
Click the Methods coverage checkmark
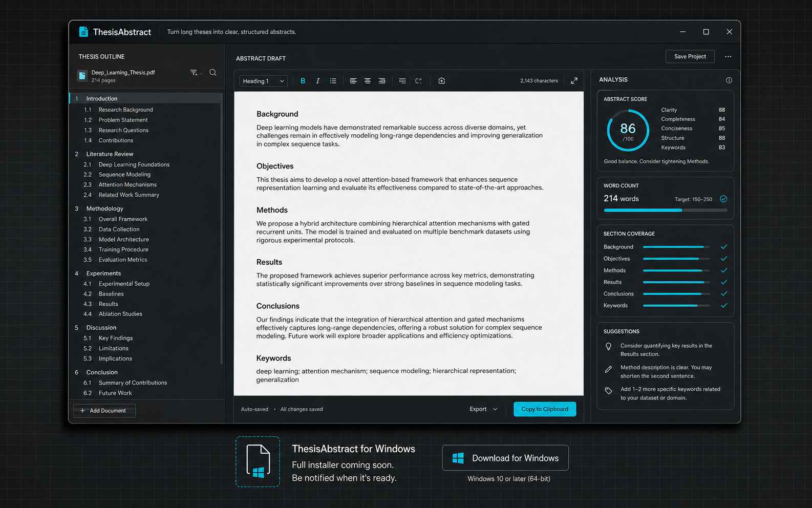point(724,270)
